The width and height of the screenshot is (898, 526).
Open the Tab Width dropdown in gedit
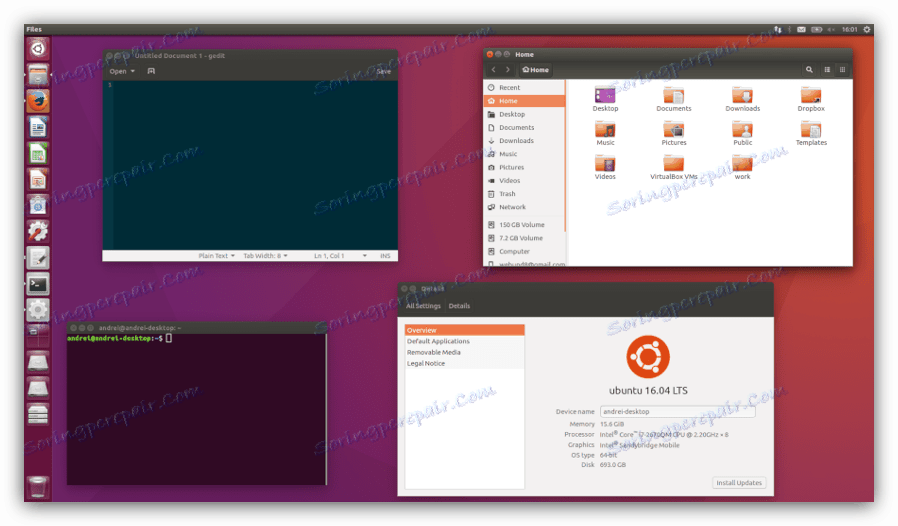pyautogui.click(x=265, y=256)
